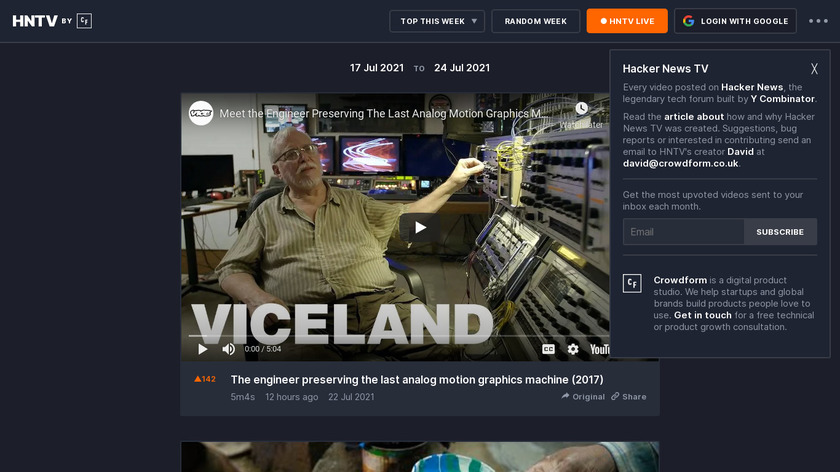The height and width of the screenshot is (472, 840).
Task: Open the Crowdform link in panel
Action: [680, 280]
